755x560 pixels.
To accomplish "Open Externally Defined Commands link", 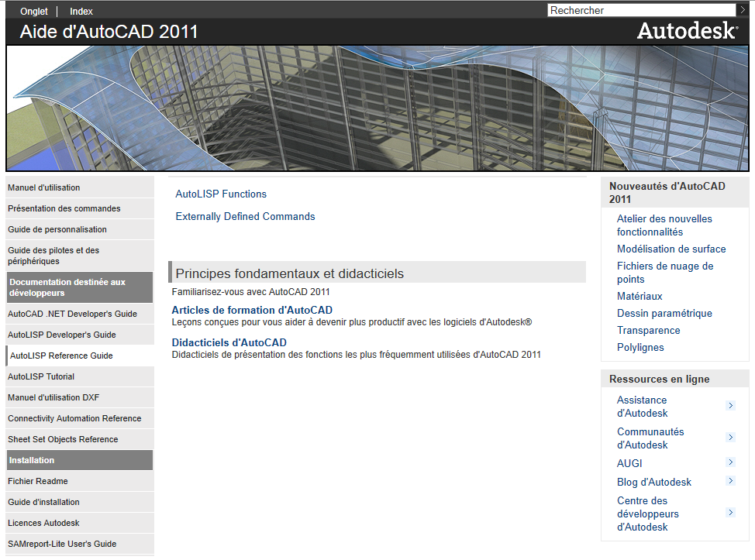I will coord(245,217).
